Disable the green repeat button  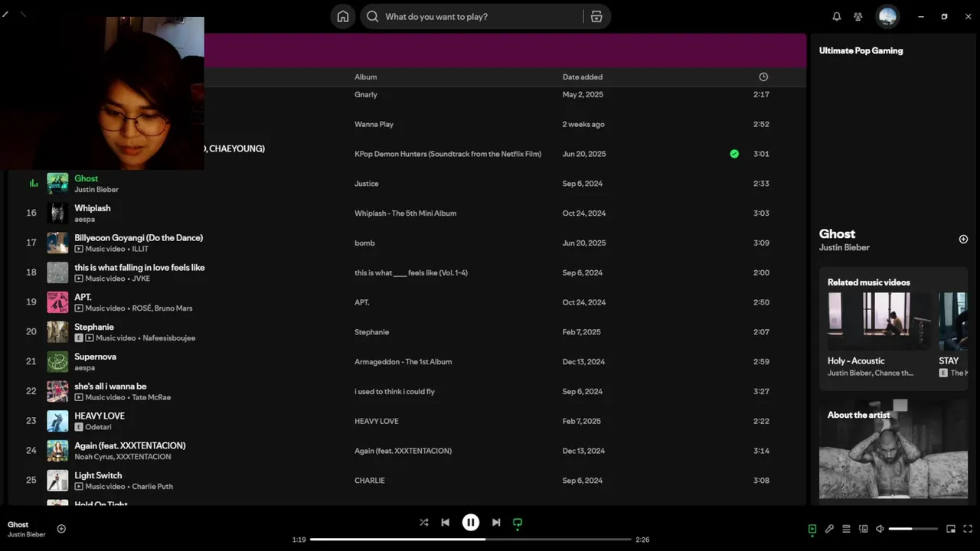click(518, 523)
